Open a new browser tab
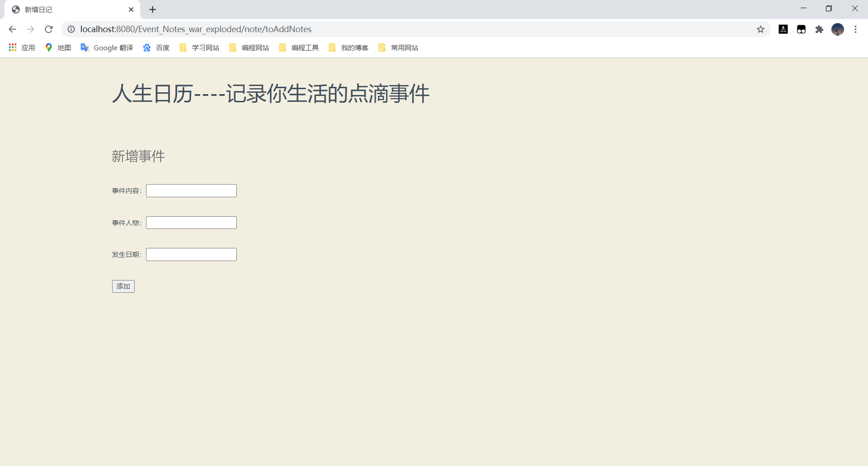This screenshot has width=868, height=466. point(152,10)
